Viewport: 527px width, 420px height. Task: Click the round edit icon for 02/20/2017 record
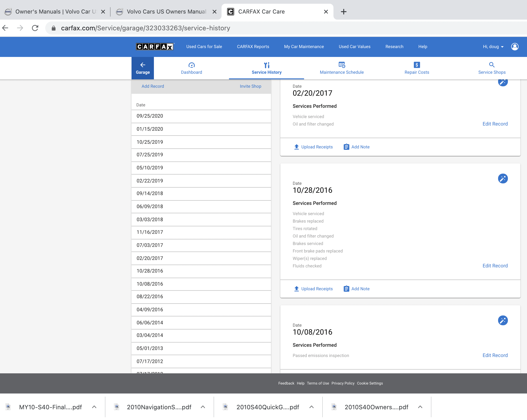point(503,82)
